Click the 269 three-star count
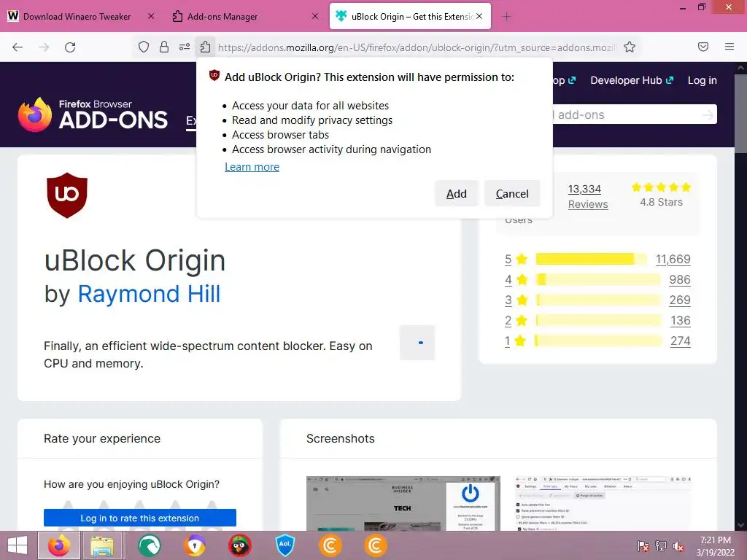This screenshot has height=560, width=747. tap(680, 300)
